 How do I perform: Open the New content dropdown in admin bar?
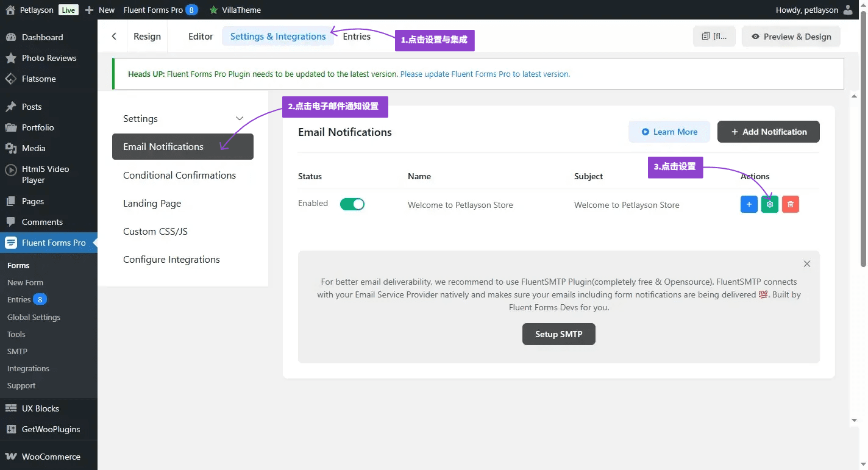point(100,10)
